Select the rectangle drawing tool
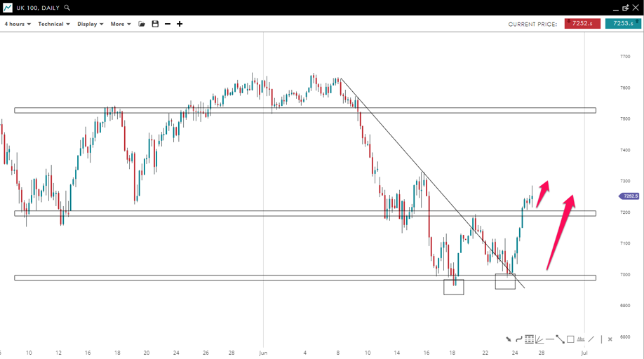This screenshot has width=644, height=359. pos(570,339)
